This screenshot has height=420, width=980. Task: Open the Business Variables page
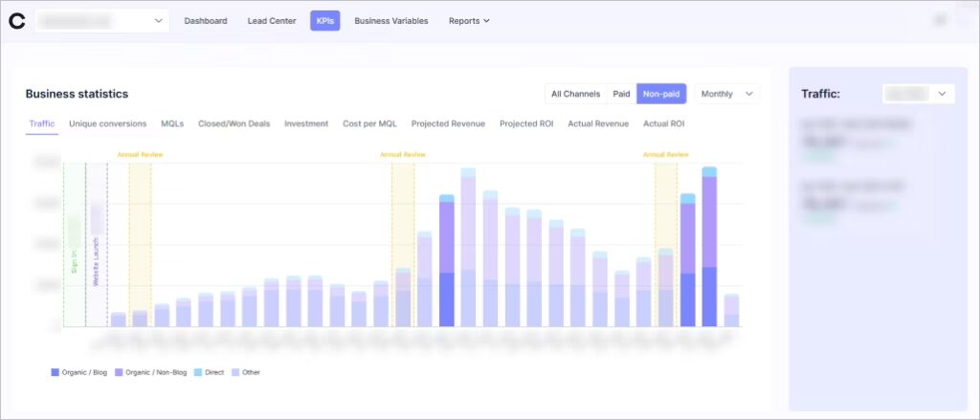coord(391,21)
